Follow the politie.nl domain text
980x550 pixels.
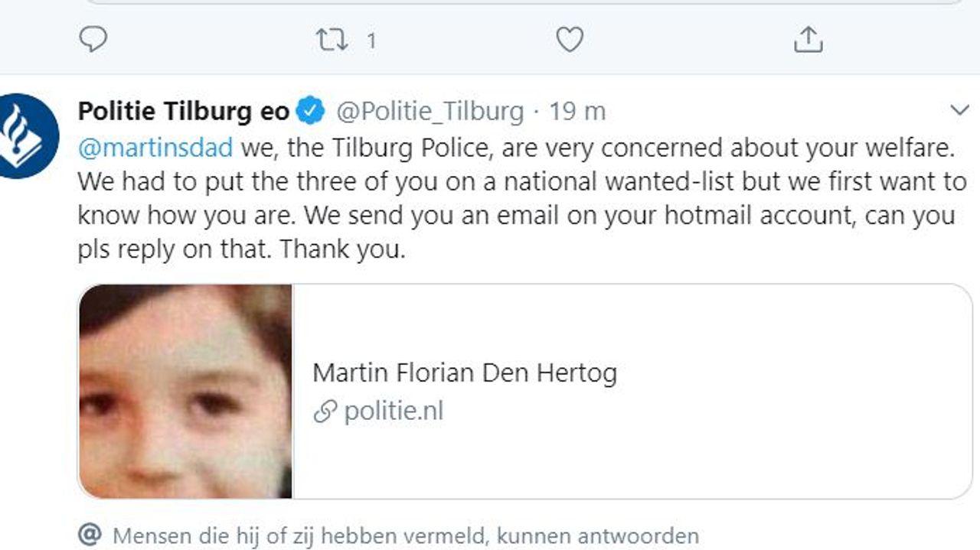[394, 412]
